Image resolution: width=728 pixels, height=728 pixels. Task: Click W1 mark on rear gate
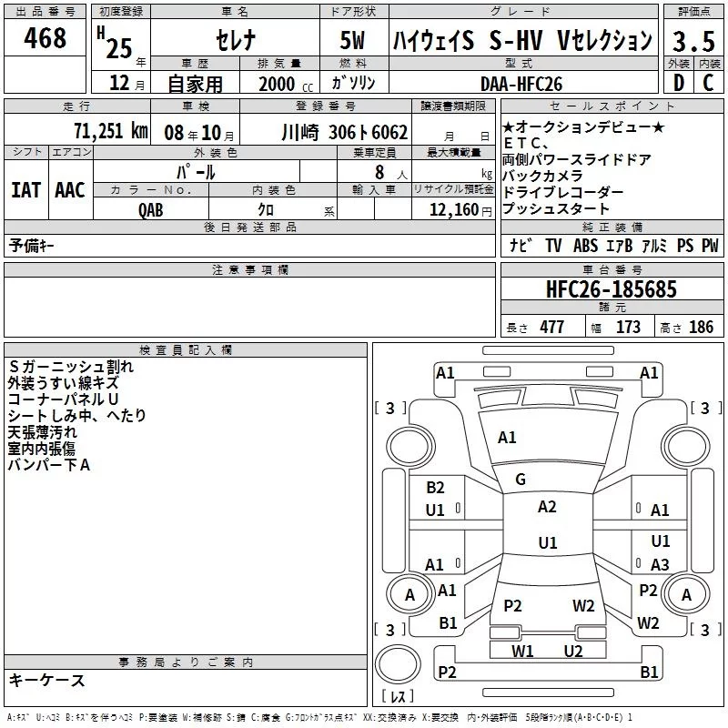pyautogui.click(x=522, y=652)
